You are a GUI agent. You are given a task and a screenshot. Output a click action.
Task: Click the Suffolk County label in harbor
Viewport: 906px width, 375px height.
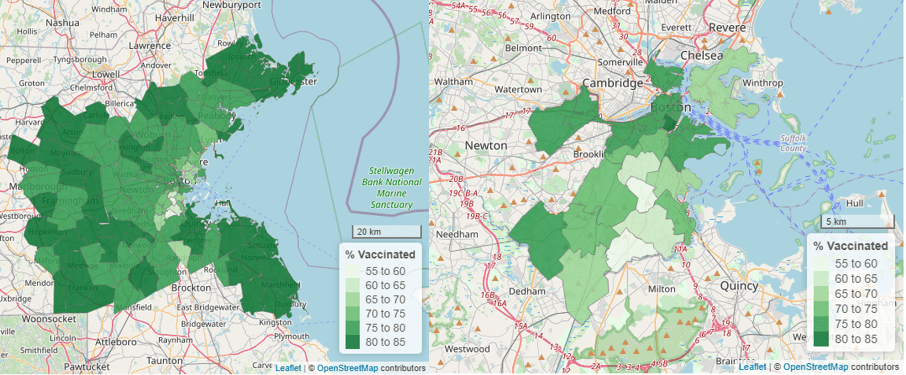(x=792, y=143)
